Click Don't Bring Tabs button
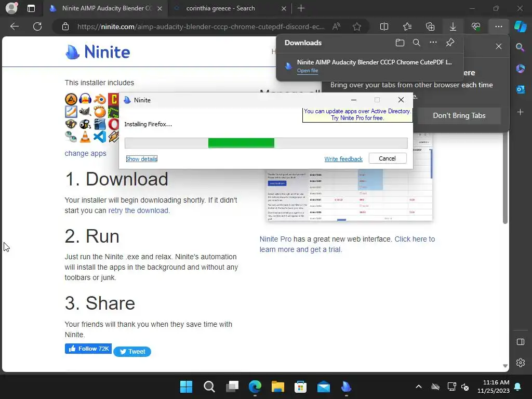 pyautogui.click(x=459, y=116)
